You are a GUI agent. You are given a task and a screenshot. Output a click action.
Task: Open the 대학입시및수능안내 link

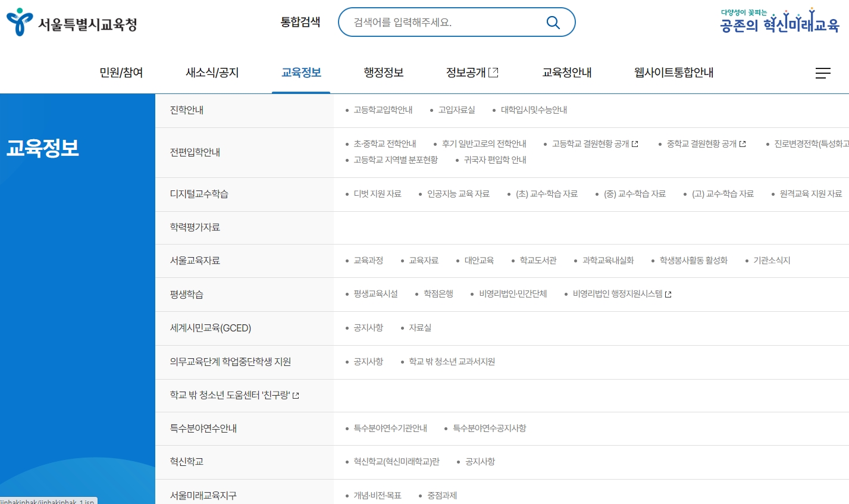tap(534, 110)
